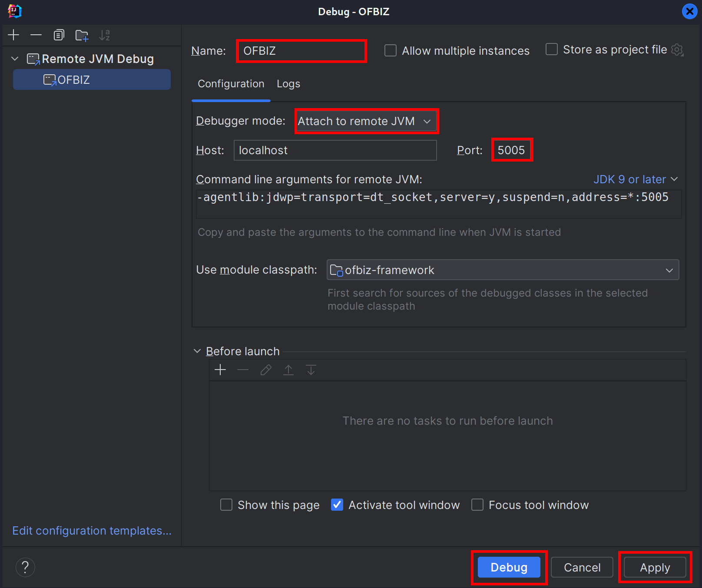Open Edit configuration templates link
The width and height of the screenshot is (702, 588).
coord(92,531)
